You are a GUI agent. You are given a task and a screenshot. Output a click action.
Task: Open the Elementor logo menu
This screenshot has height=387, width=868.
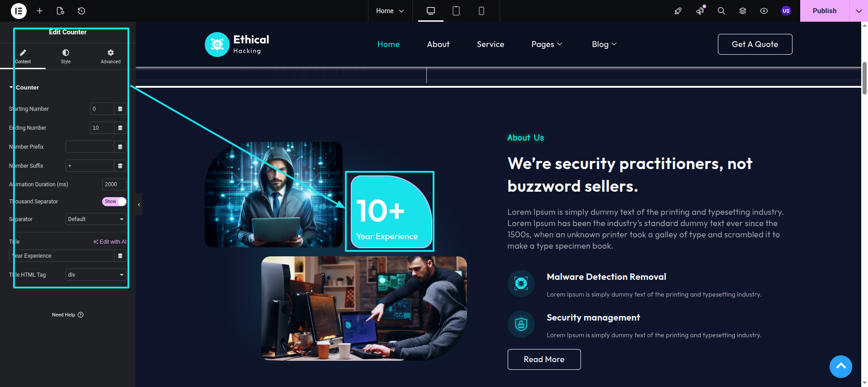(x=19, y=11)
